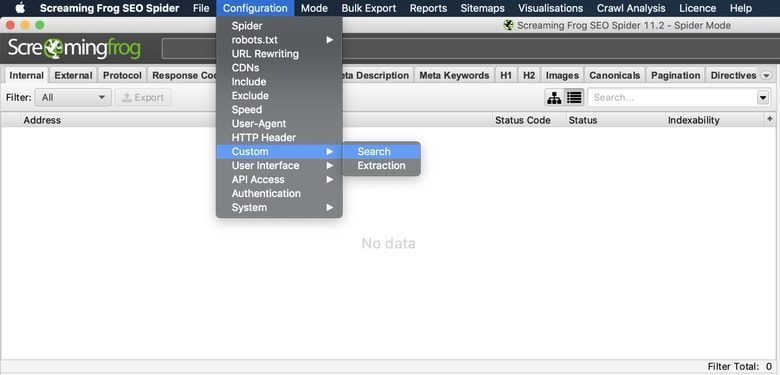Close the Configuration menu in menu bar
Screen dimensions: 780x375
[x=255, y=8]
